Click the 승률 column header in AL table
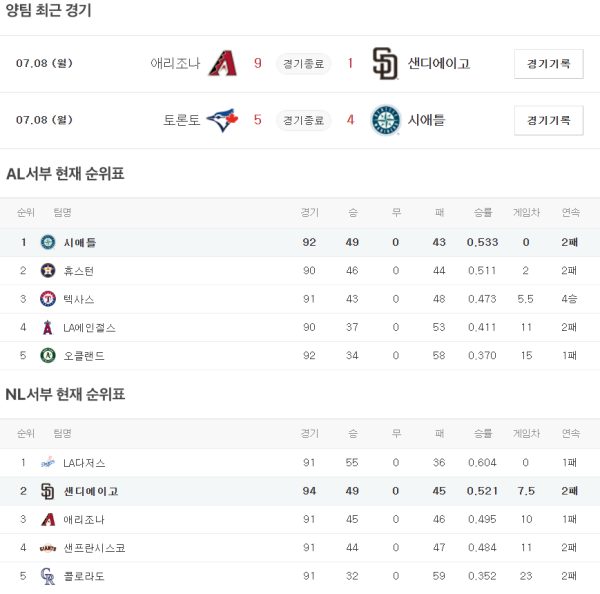The image size is (600, 594). 482,212
